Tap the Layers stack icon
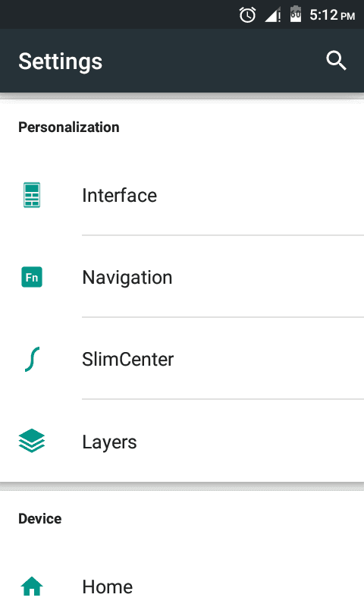Viewport: 364px width, 607px height. tap(32, 441)
